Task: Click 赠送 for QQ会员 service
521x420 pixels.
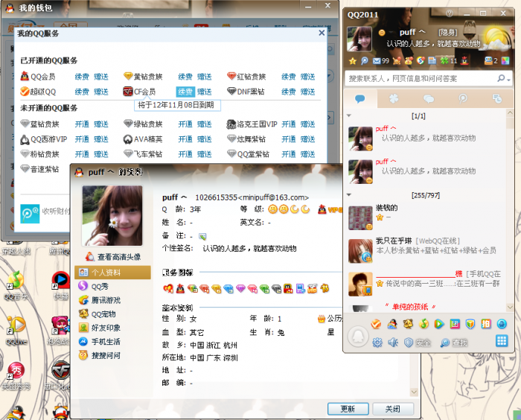Action: [101, 77]
